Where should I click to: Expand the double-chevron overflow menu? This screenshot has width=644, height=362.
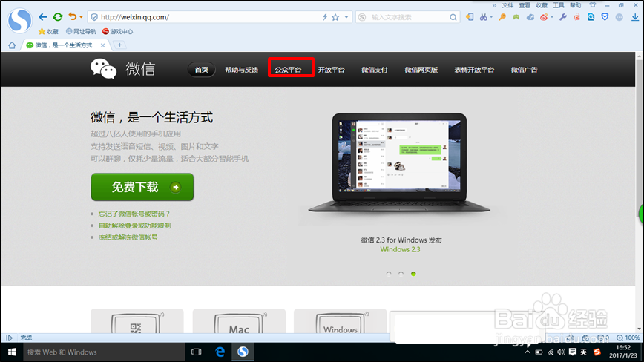[x=494, y=5]
